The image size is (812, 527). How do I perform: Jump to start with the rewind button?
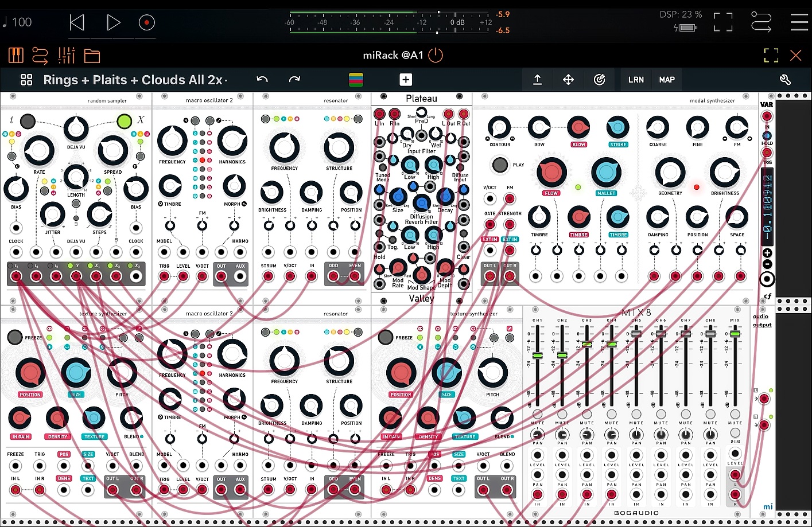tap(77, 22)
